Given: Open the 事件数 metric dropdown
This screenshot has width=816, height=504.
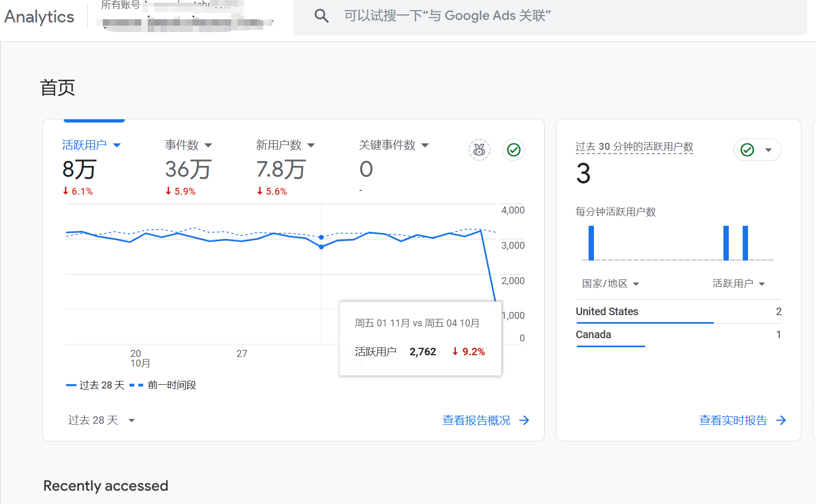Looking at the screenshot, I should [209, 145].
